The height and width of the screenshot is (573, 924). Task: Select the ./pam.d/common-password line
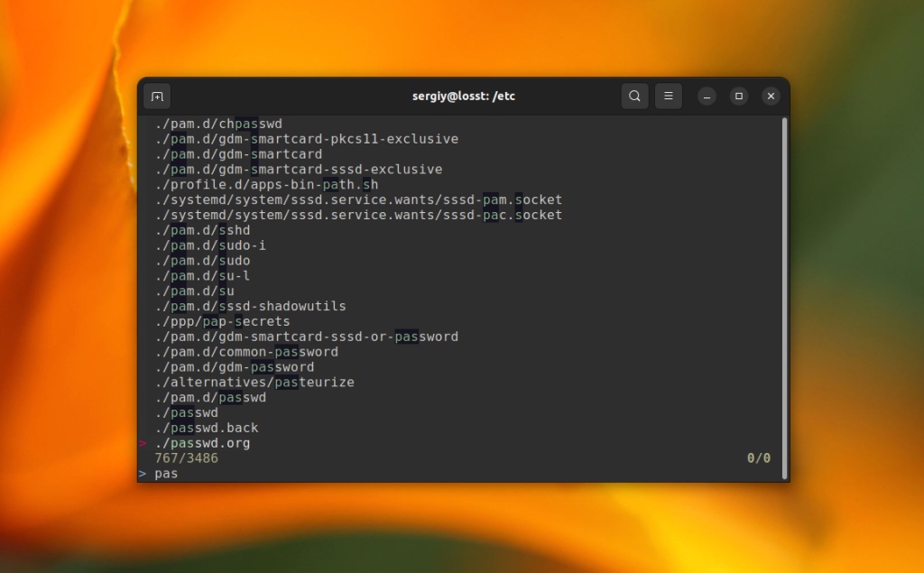(245, 352)
